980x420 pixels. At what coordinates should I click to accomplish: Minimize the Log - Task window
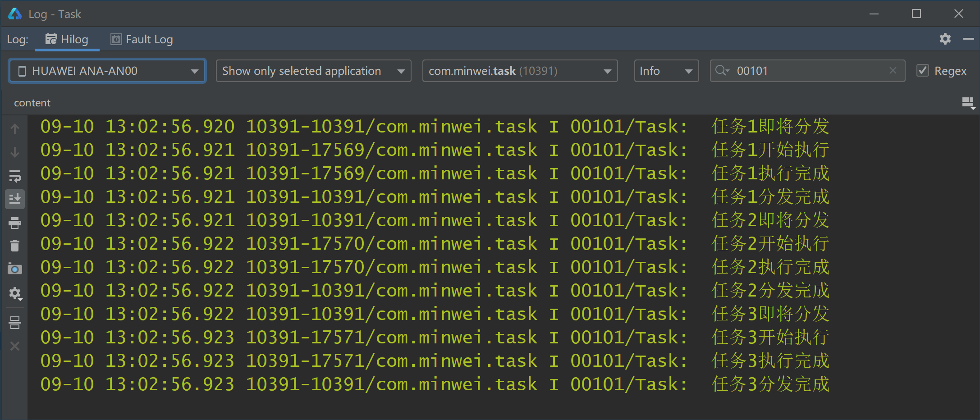[874, 14]
